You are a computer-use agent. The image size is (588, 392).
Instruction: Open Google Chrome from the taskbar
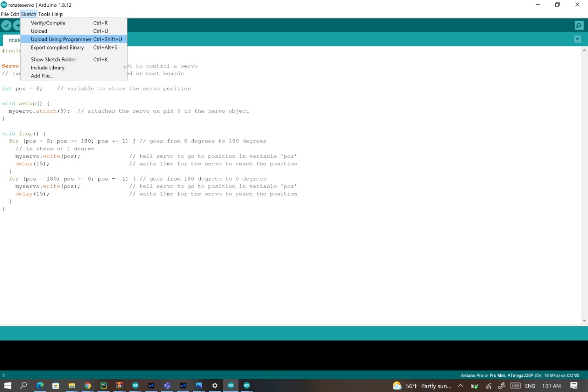[88, 386]
